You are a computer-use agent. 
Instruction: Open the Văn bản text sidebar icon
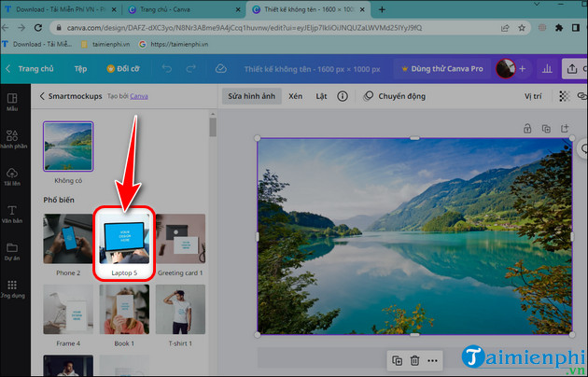click(x=12, y=214)
